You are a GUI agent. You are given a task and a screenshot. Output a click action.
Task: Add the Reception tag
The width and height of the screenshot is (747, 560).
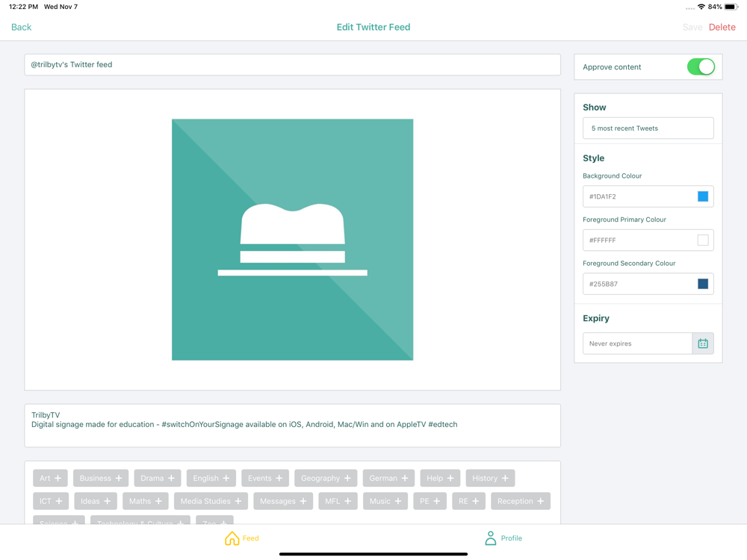click(x=521, y=501)
